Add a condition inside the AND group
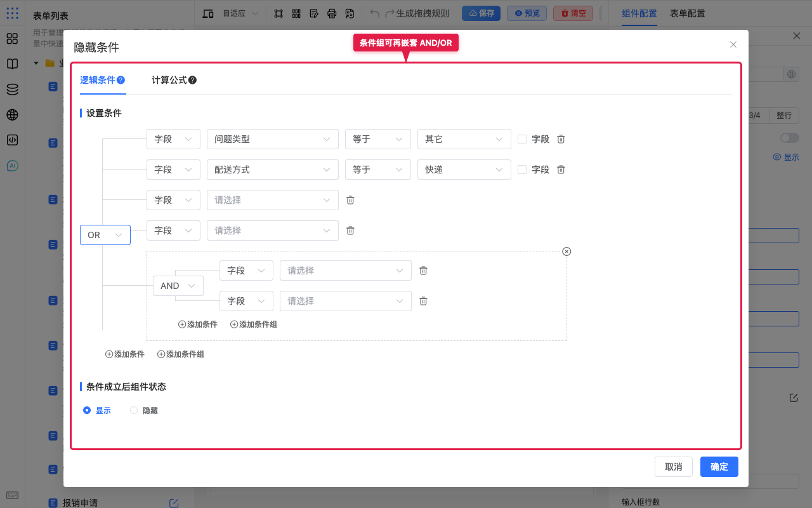Screen dimensions: 812x508 click(x=198, y=324)
